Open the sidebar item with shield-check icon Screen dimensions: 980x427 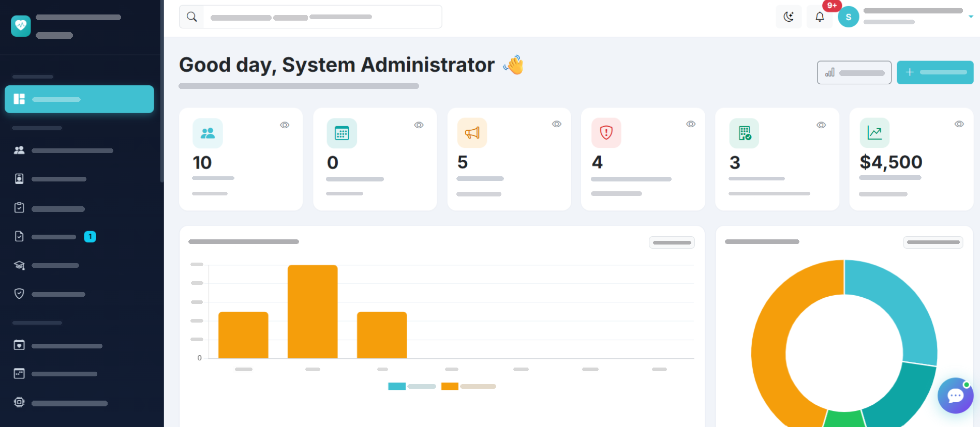(79, 294)
